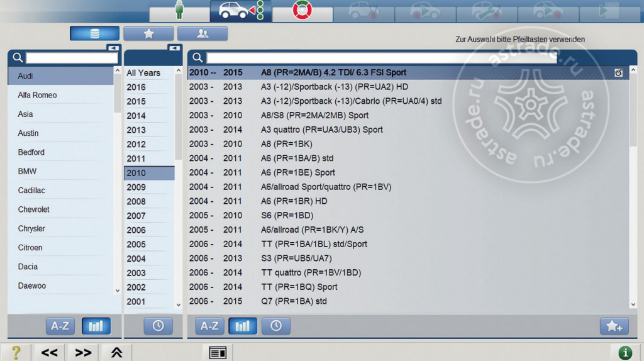Select BMW manufacturer

60,171
